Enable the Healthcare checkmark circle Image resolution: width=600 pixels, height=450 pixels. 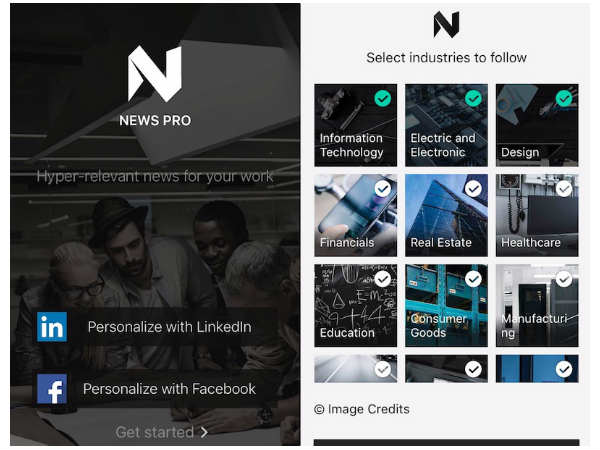(564, 189)
